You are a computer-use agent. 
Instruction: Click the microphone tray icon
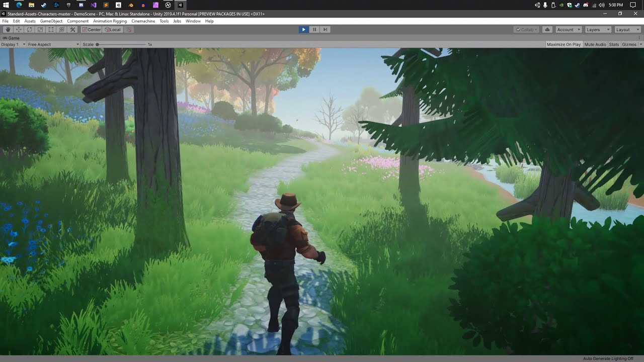tap(545, 5)
